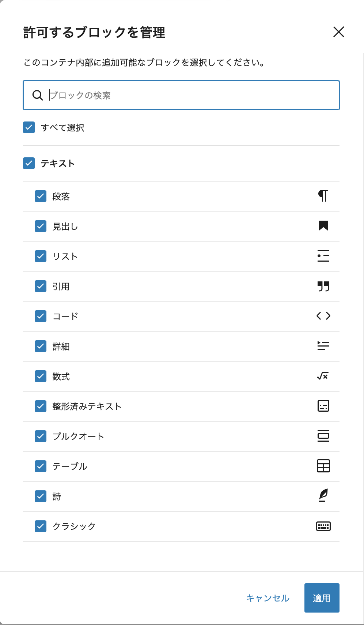364x625 pixels.
Task: Uncheck the 整形済みテキスト checkbox
Action: coord(41,406)
